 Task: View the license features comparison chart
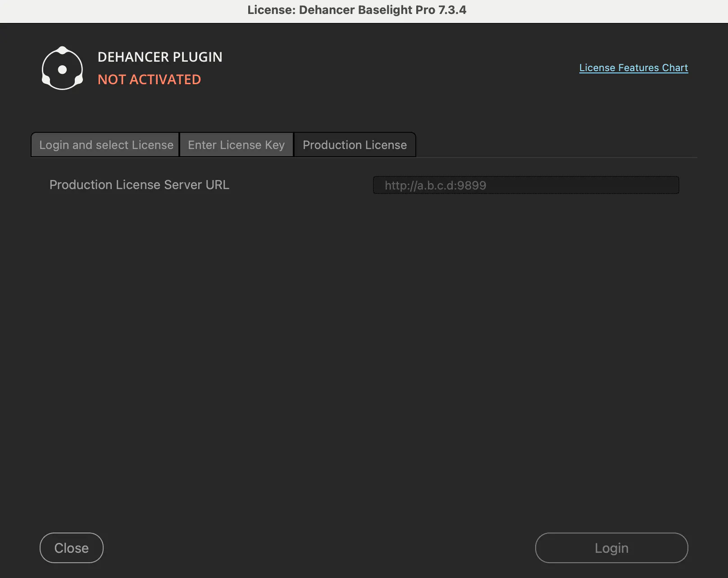(633, 68)
